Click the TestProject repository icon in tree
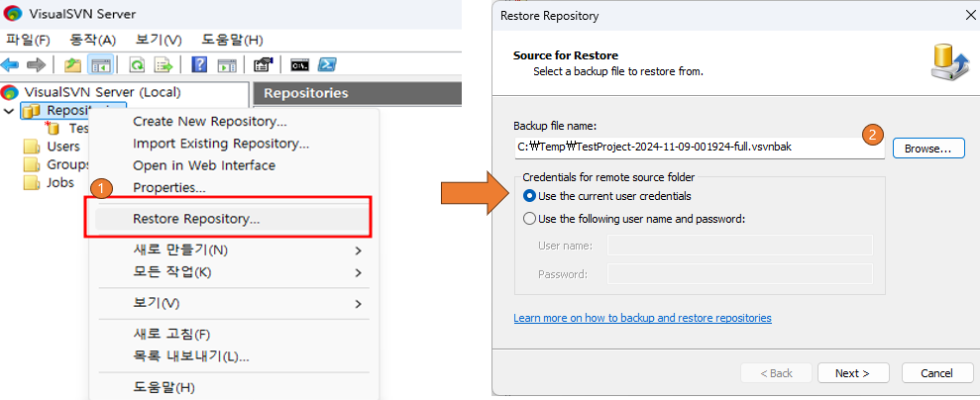The width and height of the screenshot is (980, 400). [53, 128]
